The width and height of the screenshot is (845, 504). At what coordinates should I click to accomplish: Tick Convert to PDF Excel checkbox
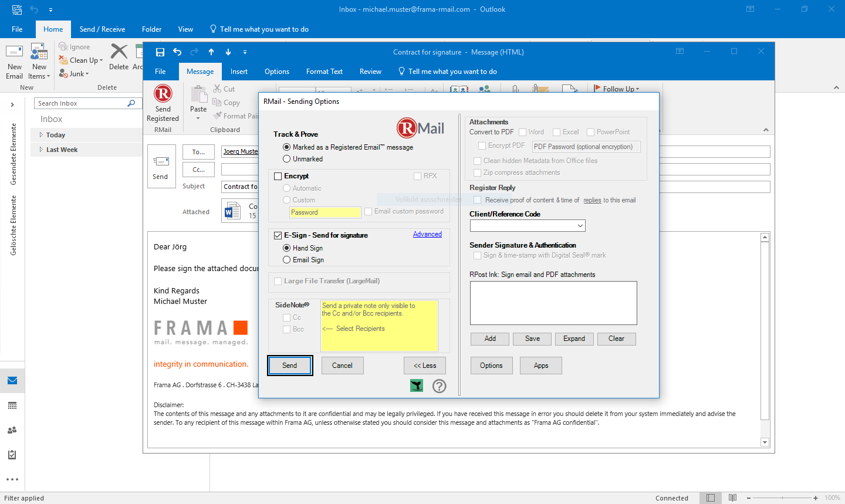557,133
